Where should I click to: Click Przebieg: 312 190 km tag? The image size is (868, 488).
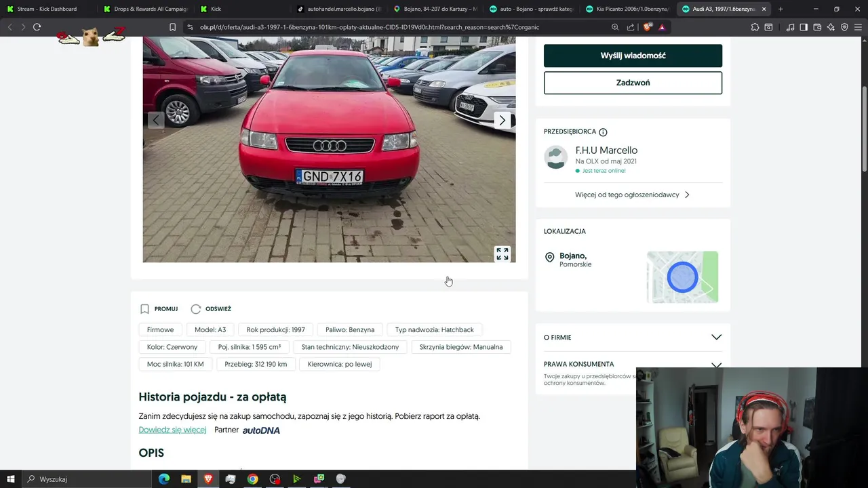coord(256,364)
